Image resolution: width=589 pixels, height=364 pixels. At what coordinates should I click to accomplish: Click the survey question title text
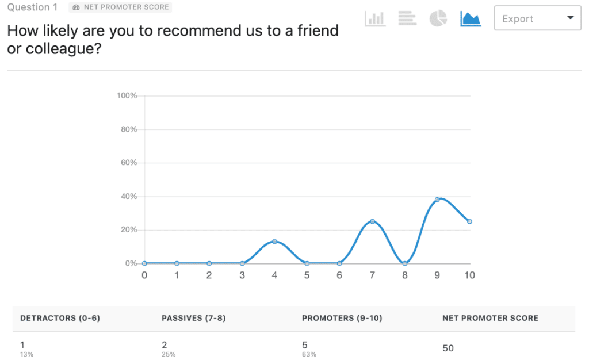pyautogui.click(x=173, y=30)
